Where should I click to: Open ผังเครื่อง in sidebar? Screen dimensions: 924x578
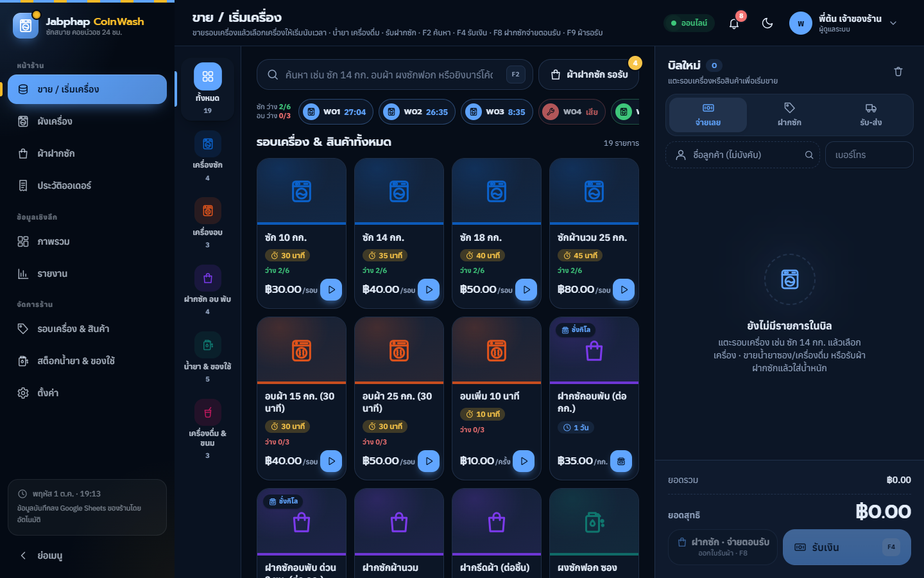point(87,121)
